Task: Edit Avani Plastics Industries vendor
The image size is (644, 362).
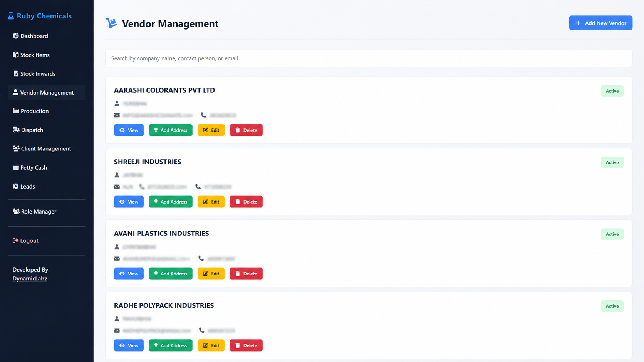Action: coord(211,274)
